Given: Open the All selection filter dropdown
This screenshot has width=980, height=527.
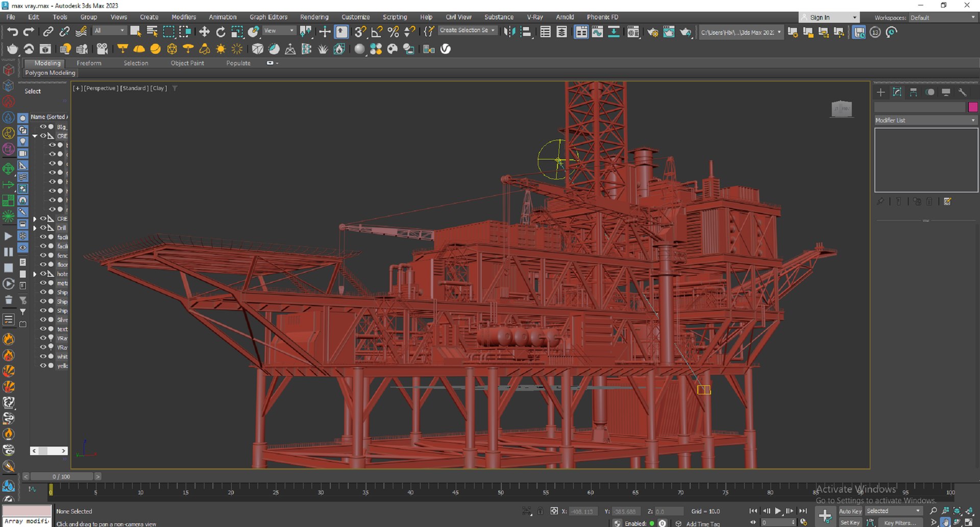Looking at the screenshot, I should point(109,31).
